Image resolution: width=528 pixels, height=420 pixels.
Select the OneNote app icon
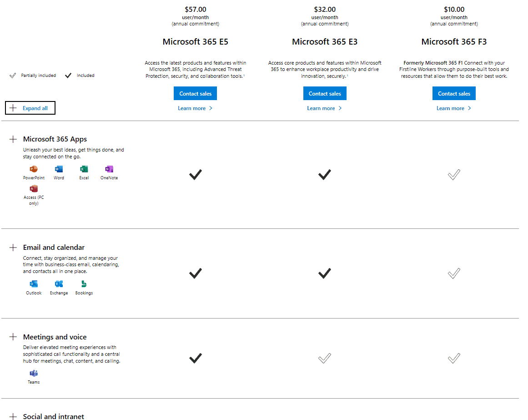coord(109,169)
